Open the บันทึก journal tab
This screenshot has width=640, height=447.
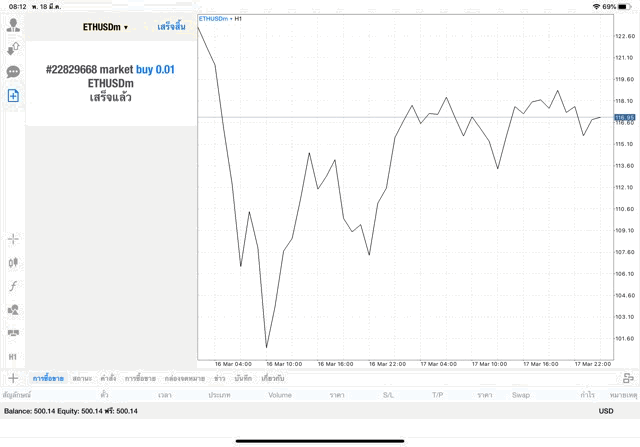[243, 379]
